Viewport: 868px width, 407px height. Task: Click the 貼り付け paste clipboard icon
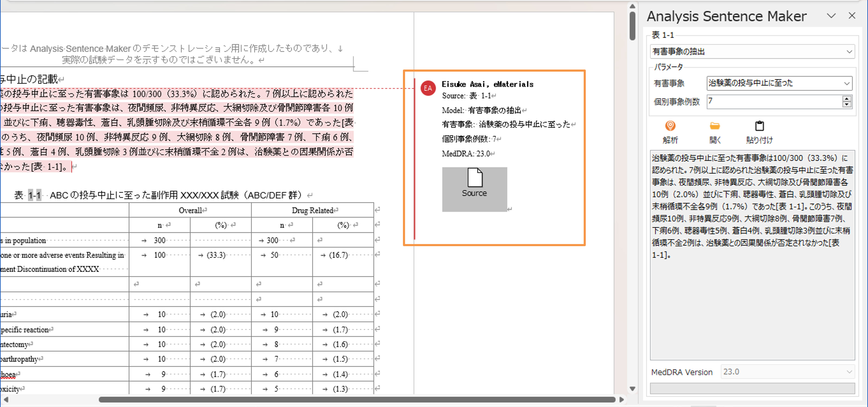coord(759,126)
